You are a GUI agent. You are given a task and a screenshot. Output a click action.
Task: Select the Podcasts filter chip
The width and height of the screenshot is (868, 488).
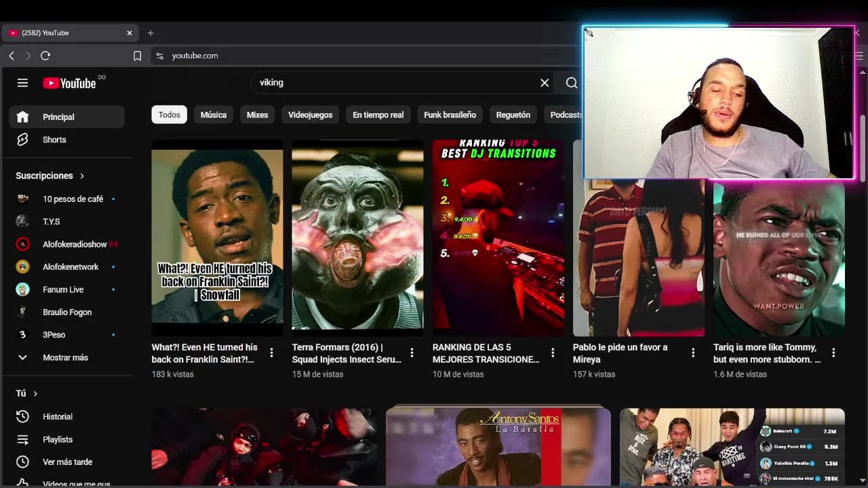click(563, 115)
